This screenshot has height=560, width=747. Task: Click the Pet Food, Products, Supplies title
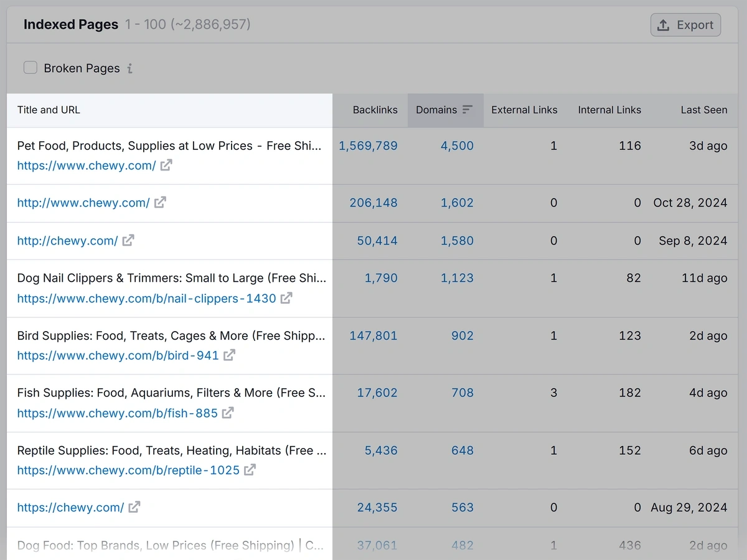tap(169, 146)
